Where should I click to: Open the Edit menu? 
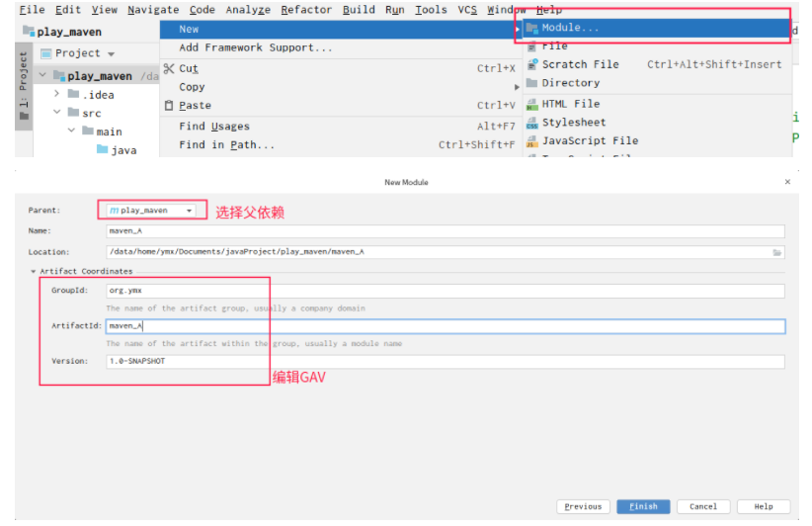[x=68, y=10]
